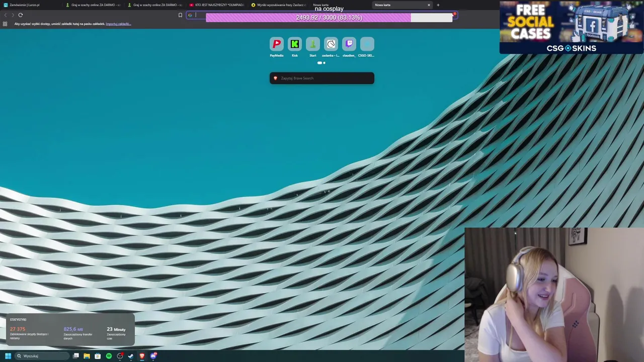Screen dimensions: 644x362
Task: Click the 'Zapytaj Brave Search' search box
Action: (x=322, y=78)
